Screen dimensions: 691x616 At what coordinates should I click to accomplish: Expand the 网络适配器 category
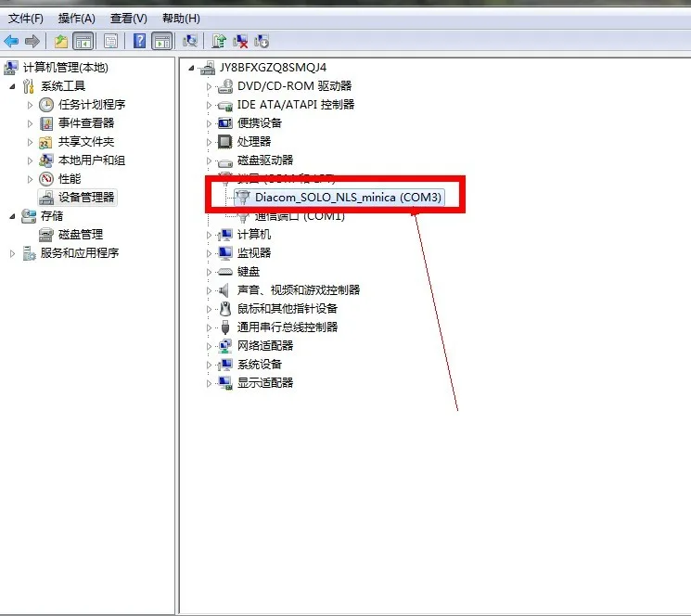(209, 346)
